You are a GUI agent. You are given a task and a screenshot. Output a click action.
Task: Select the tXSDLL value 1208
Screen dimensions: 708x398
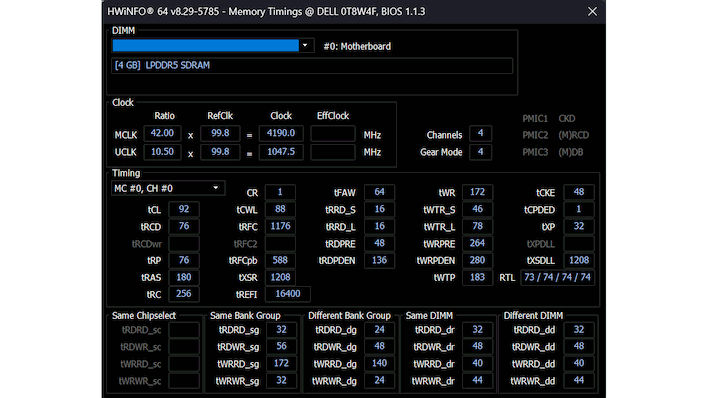pyautogui.click(x=579, y=260)
